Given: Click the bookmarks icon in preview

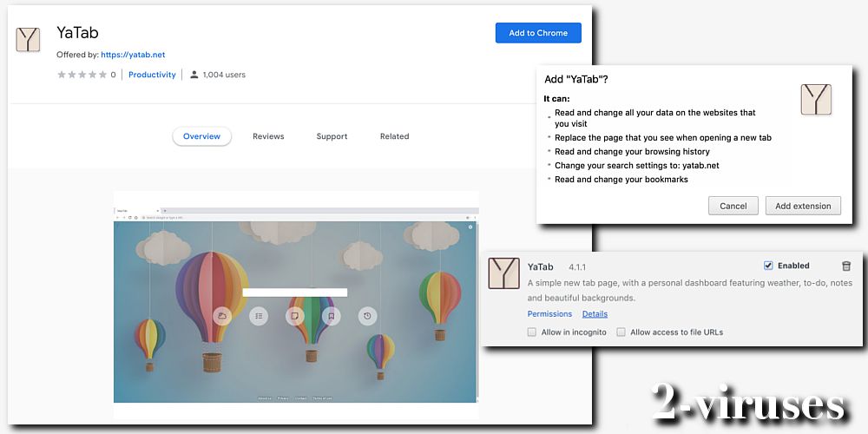Looking at the screenshot, I should [331, 316].
